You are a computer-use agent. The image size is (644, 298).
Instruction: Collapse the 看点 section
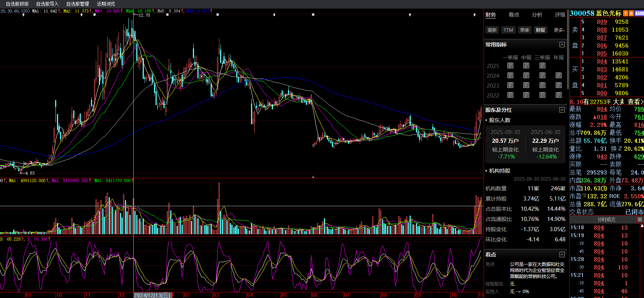pos(562,255)
